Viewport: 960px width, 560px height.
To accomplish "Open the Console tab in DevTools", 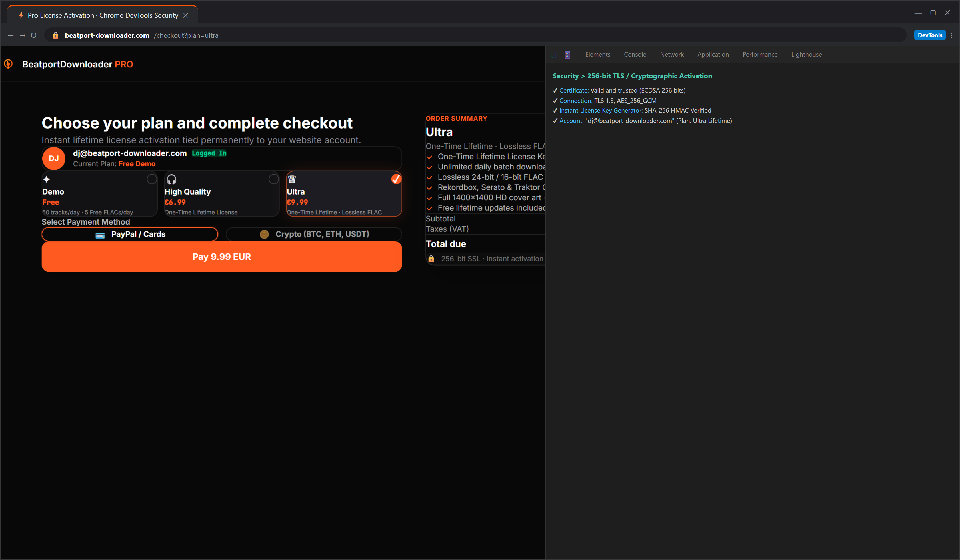I will [x=635, y=55].
